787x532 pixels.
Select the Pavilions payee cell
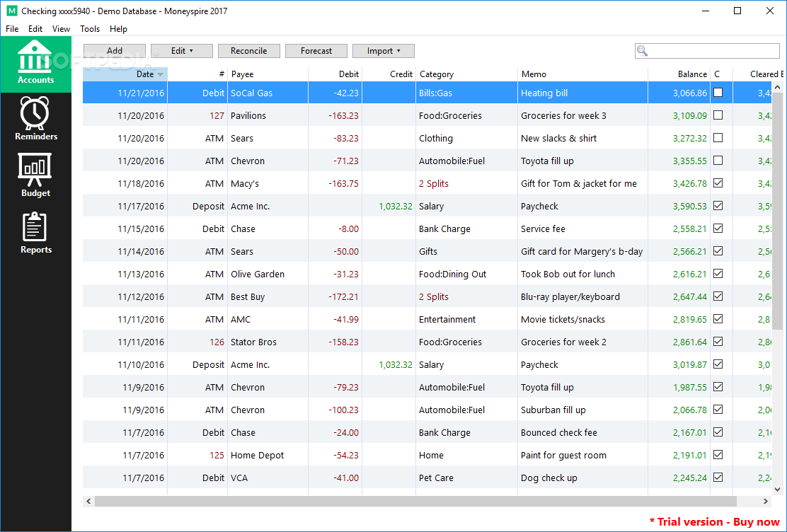pyautogui.click(x=268, y=115)
